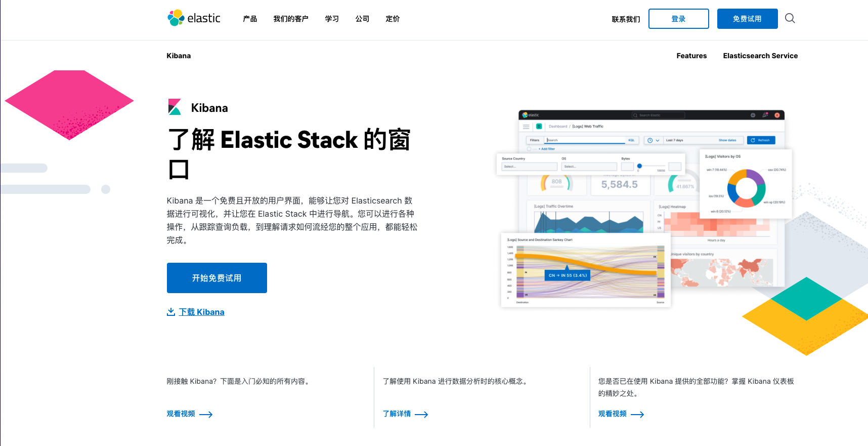Open the Elasticsearch Service link
The image size is (868, 446).
[x=760, y=56]
